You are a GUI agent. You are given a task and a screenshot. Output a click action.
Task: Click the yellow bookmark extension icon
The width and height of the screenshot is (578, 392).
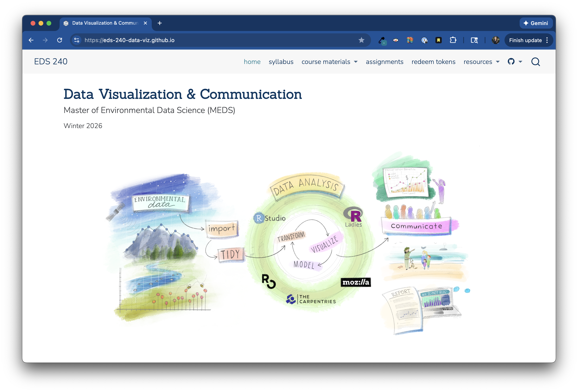439,40
